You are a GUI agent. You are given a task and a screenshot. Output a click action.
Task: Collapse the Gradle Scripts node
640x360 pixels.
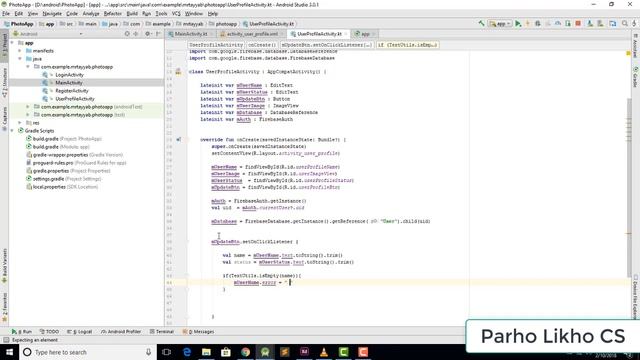click(12, 131)
